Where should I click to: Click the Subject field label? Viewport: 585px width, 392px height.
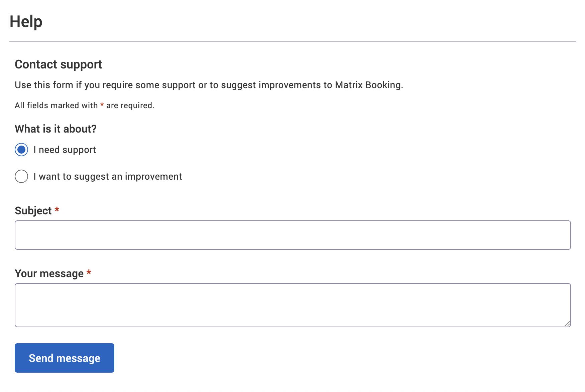tap(33, 210)
